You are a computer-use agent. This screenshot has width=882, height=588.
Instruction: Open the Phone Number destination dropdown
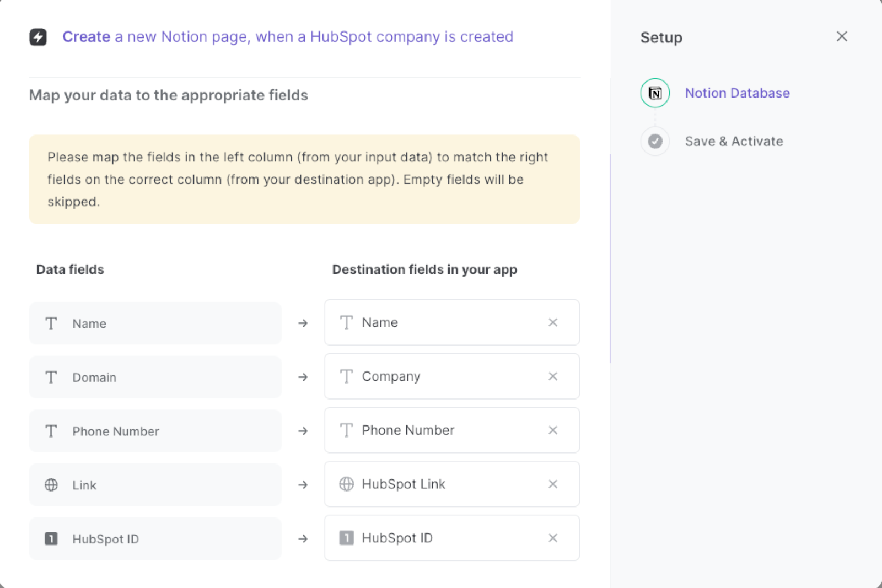(451, 430)
